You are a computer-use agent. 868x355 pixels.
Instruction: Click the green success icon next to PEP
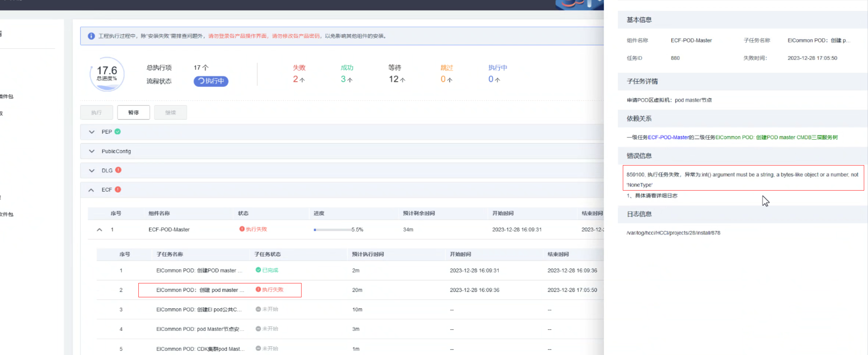118,131
